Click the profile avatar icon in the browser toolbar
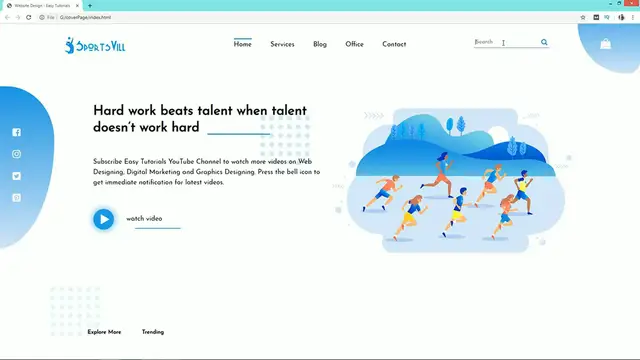This screenshot has height=360, width=640. [621, 17]
